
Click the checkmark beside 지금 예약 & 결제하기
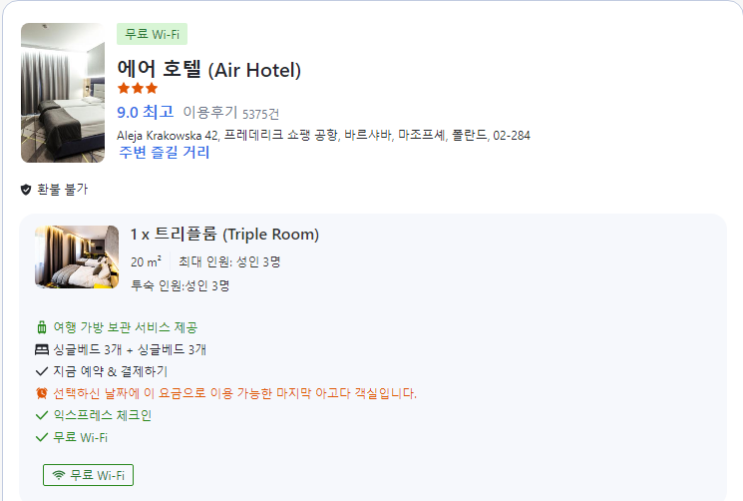(x=41, y=371)
